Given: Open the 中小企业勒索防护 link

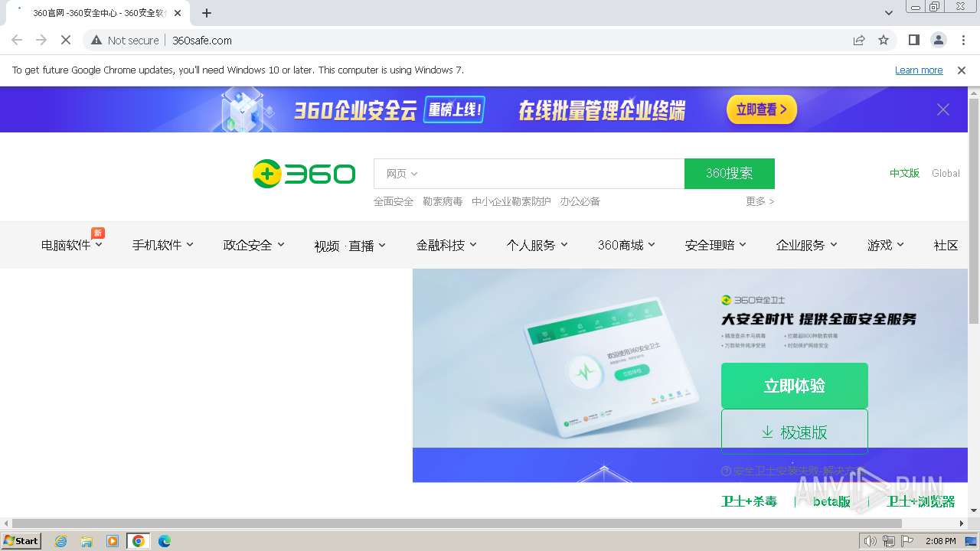Looking at the screenshot, I should pos(511,201).
